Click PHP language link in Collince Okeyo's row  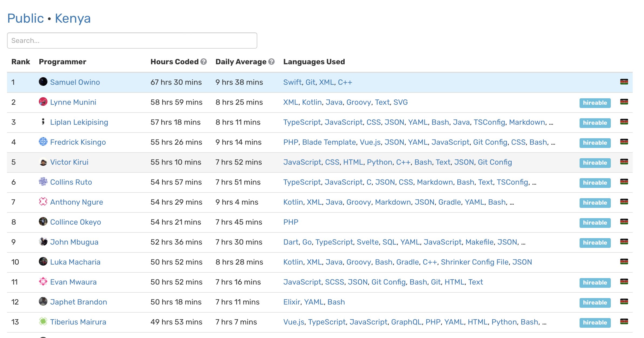click(290, 222)
